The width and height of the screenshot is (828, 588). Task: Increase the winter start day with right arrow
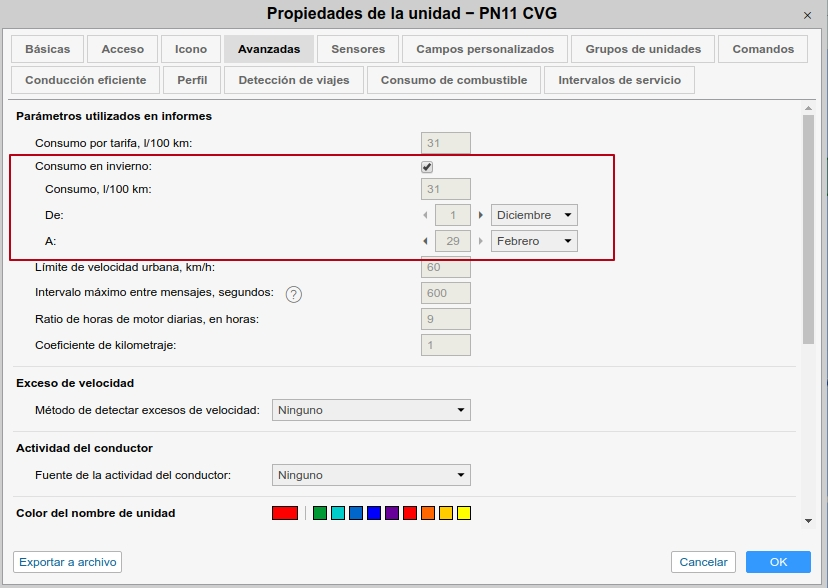480,215
